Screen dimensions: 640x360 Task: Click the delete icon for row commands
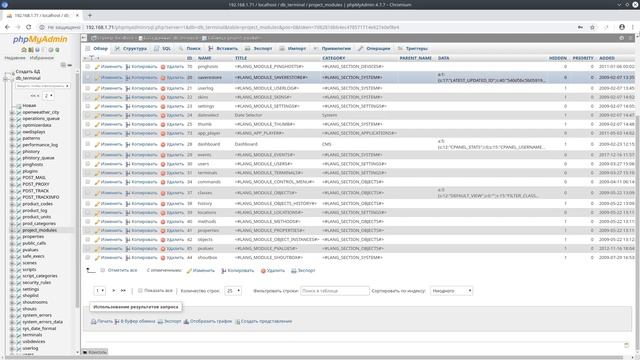[x=163, y=182]
